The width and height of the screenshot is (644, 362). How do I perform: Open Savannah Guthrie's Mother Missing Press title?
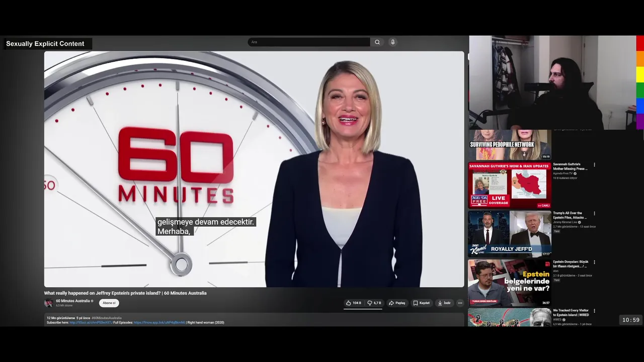click(570, 166)
